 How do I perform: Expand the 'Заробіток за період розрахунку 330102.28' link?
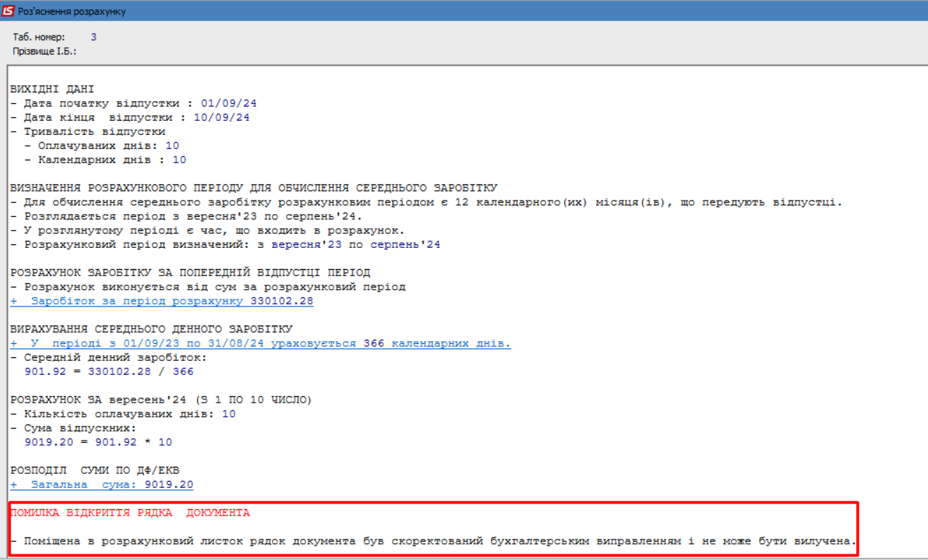162,302
